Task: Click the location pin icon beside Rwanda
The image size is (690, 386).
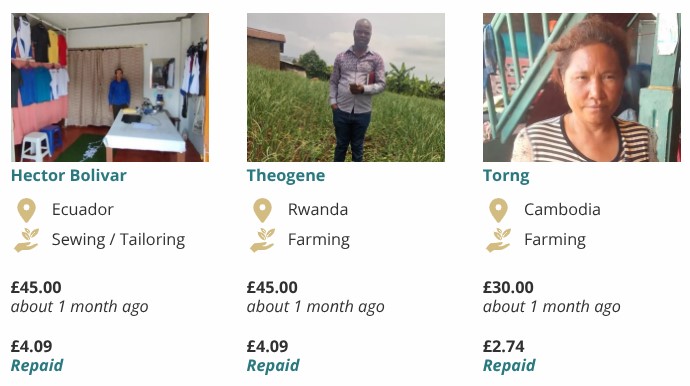Action: point(263,210)
